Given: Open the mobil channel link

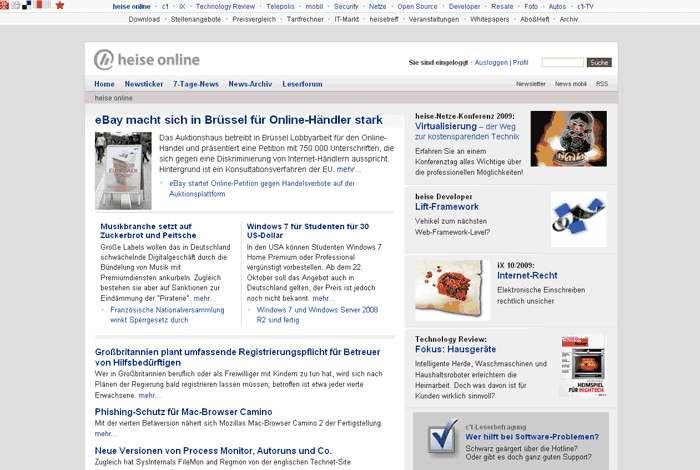Looking at the screenshot, I should (x=314, y=7).
